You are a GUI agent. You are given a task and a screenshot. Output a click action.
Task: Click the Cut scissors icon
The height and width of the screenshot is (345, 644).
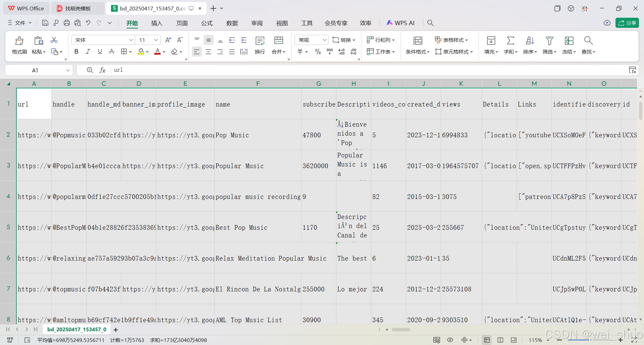tap(54, 40)
